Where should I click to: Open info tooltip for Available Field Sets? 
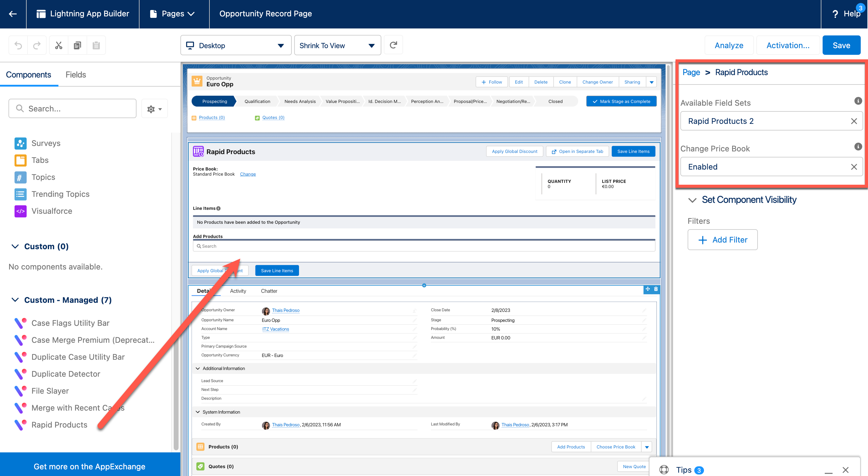click(858, 101)
